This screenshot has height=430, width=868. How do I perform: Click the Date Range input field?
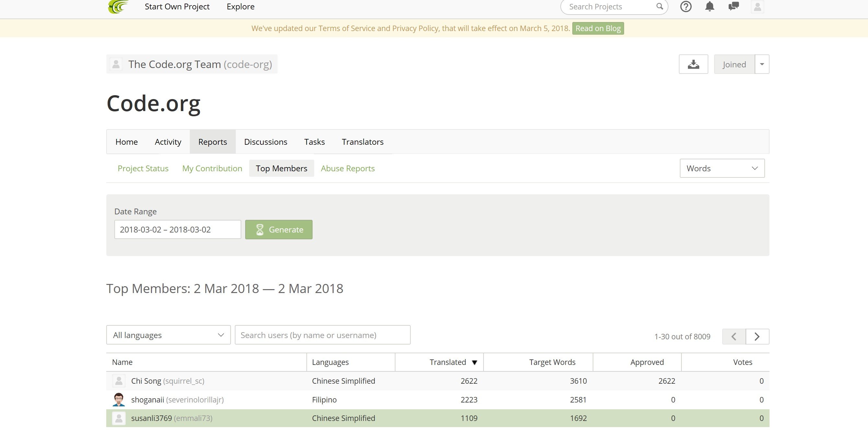tap(177, 230)
